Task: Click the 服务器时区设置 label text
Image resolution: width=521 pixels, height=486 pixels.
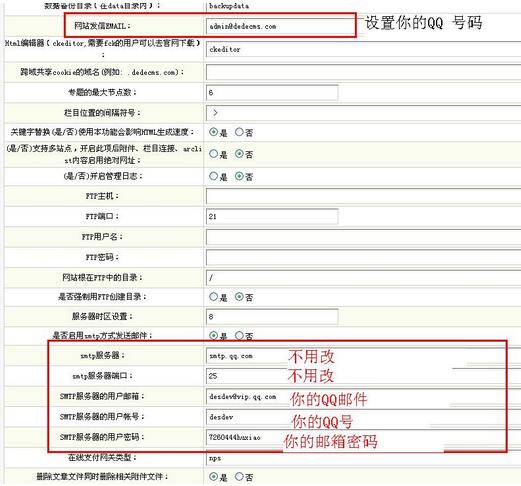Action: pos(102,316)
